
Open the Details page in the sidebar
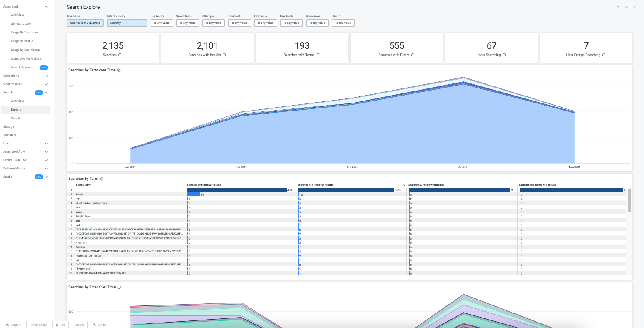16,118
